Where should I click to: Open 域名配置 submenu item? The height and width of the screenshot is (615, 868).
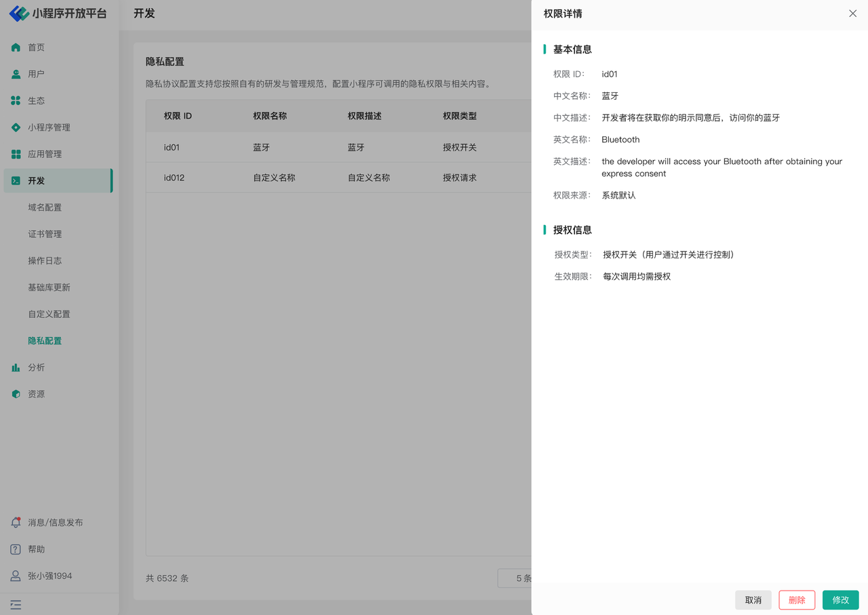coord(45,207)
